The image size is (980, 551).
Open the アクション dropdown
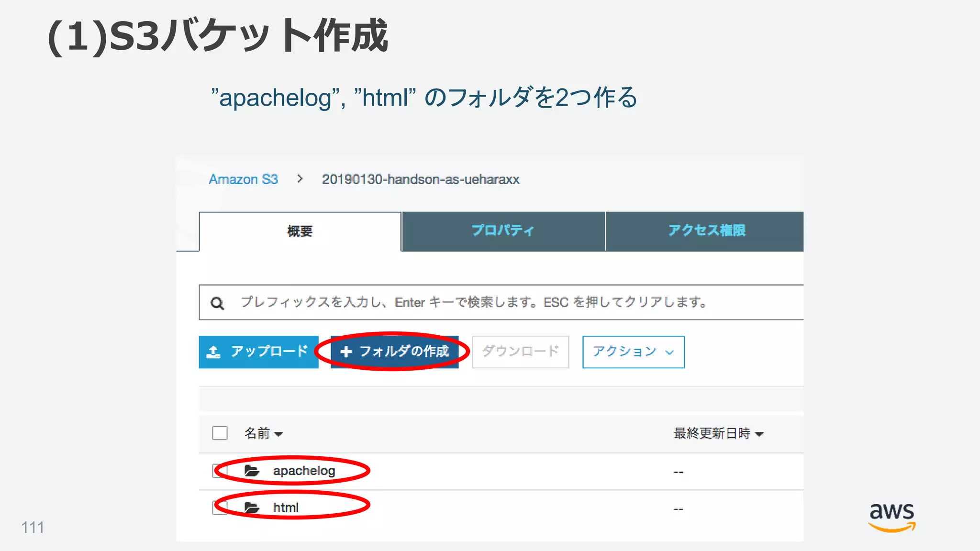pos(633,352)
